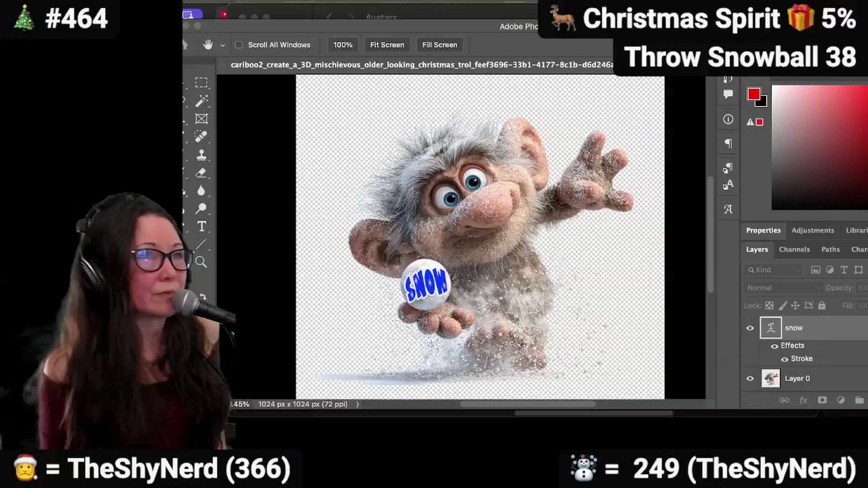Click the new adjustment layer icon
This screenshot has width=868, height=488.
pyautogui.click(x=841, y=400)
